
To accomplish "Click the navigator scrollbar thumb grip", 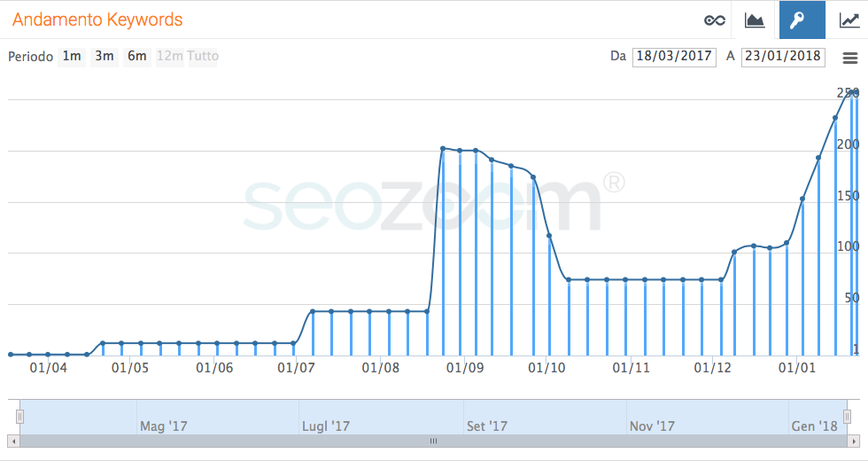I will [433, 441].
